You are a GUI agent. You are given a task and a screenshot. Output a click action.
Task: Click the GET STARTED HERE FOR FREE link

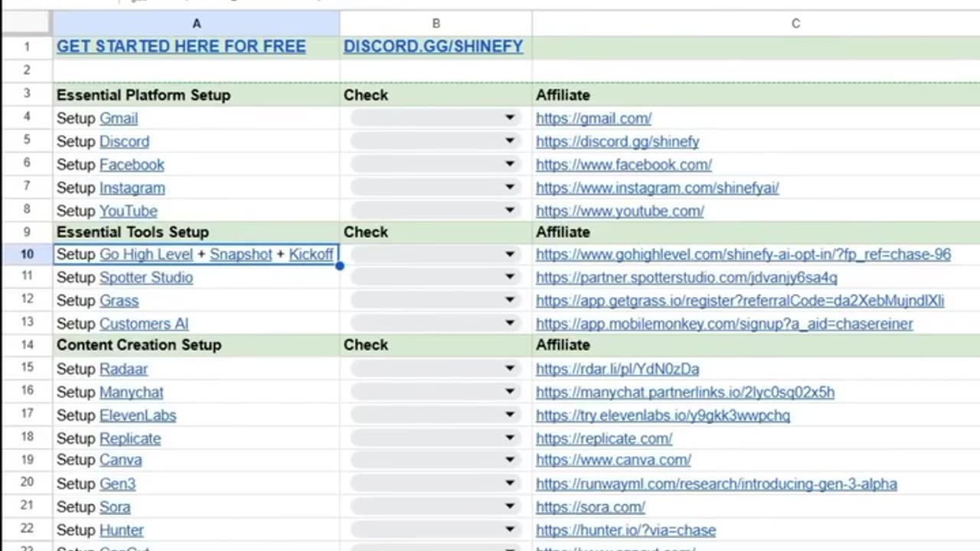pos(181,47)
